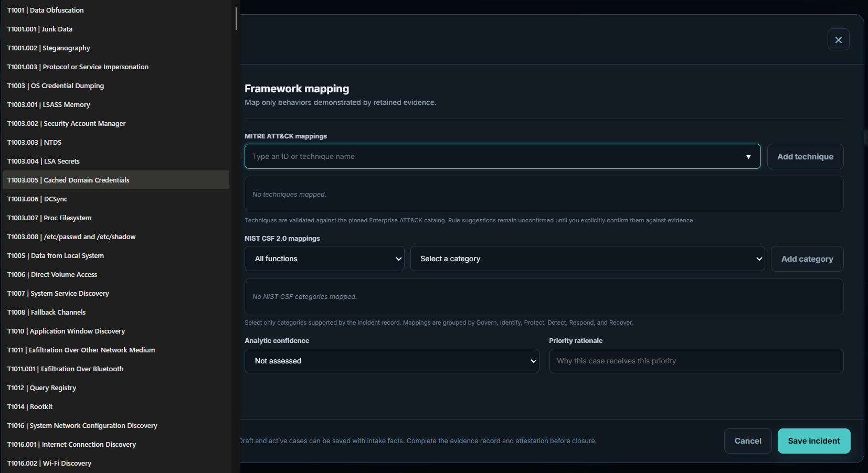Choose T1003 | OS Credential Dumping
The image size is (868, 473).
click(116, 85)
